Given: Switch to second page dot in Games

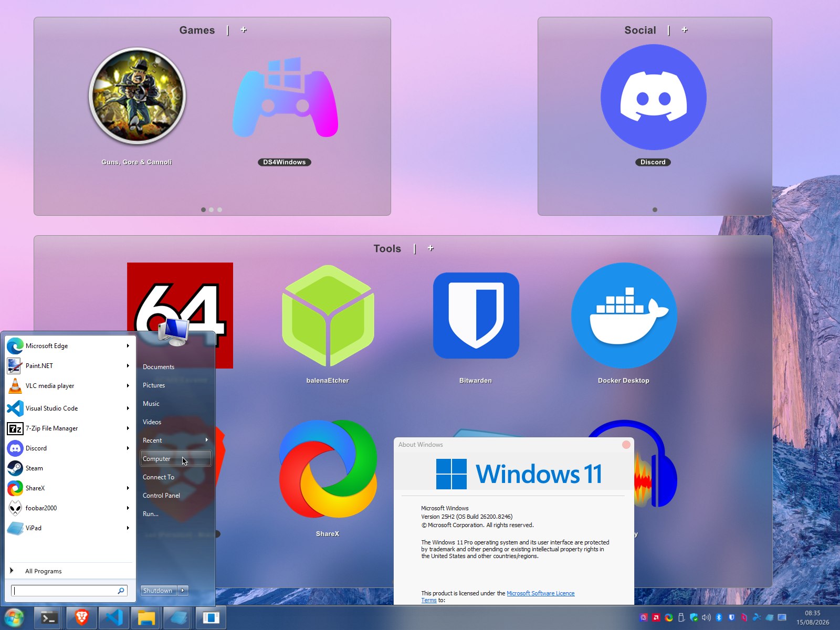Looking at the screenshot, I should (212, 209).
